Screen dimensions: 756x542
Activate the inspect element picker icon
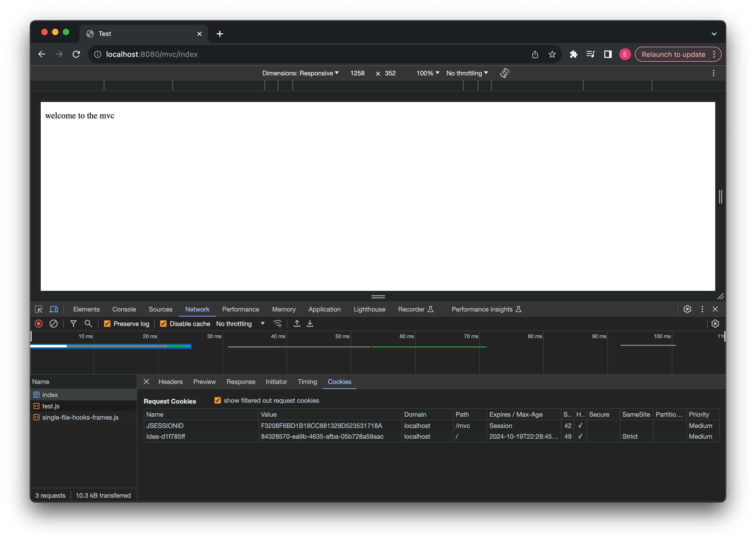[x=39, y=309]
